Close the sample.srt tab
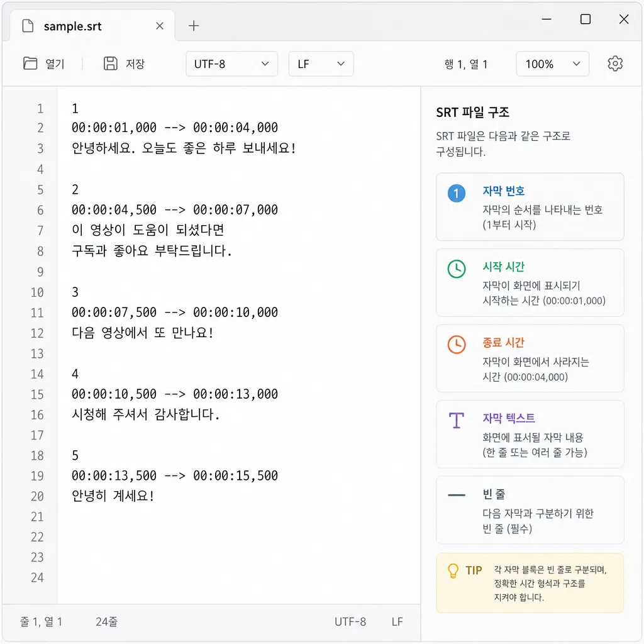Image resolution: width=644 pixels, height=644 pixels. click(160, 26)
